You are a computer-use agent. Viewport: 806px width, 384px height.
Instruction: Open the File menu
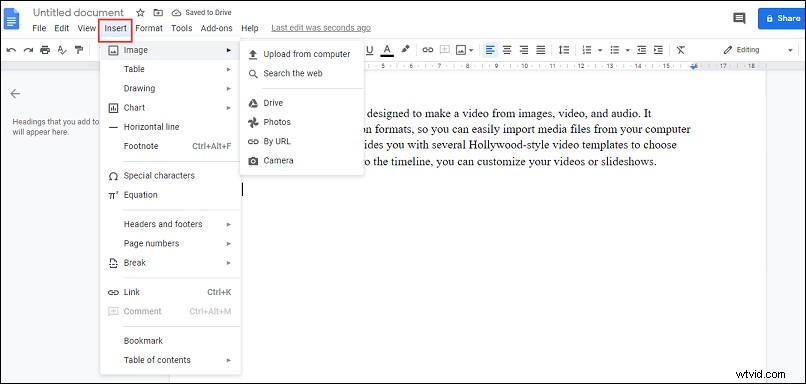(39, 28)
